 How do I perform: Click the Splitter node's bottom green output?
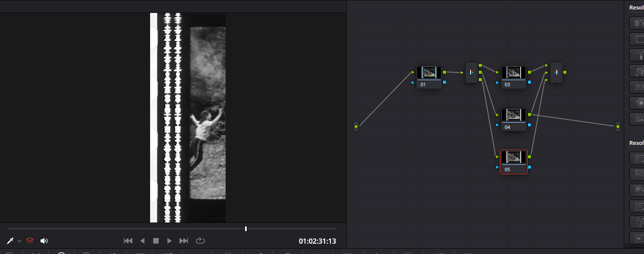(481, 79)
